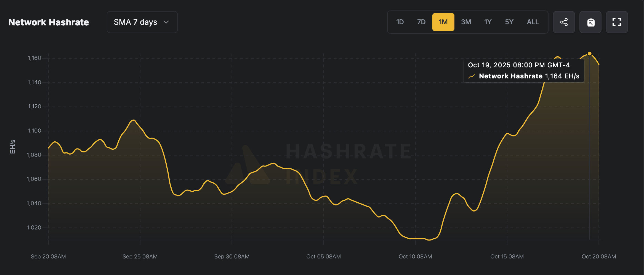644x275 pixels.
Task: Select the ALL history tab
Action: click(533, 22)
